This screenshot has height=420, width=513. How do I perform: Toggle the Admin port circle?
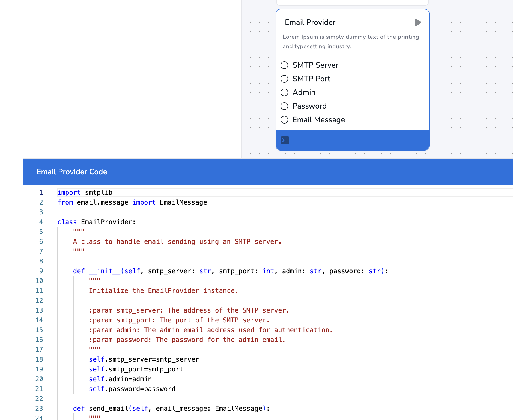pyautogui.click(x=284, y=92)
